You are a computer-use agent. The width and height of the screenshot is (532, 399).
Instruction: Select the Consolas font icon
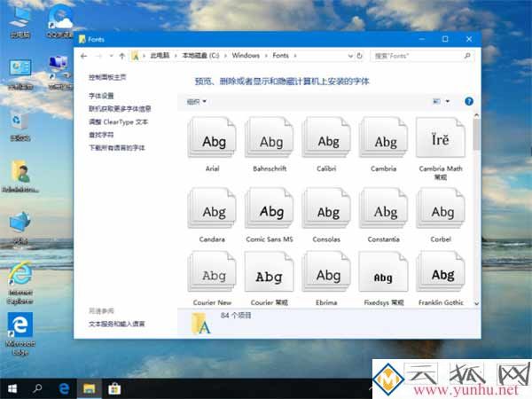pyautogui.click(x=326, y=208)
